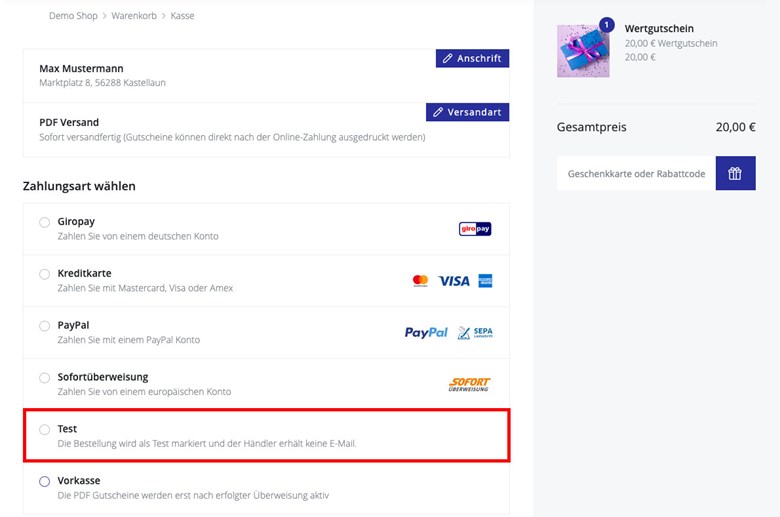Image resolution: width=780 pixels, height=517 pixels.
Task: Click the PayPal logo
Action: coord(426,332)
